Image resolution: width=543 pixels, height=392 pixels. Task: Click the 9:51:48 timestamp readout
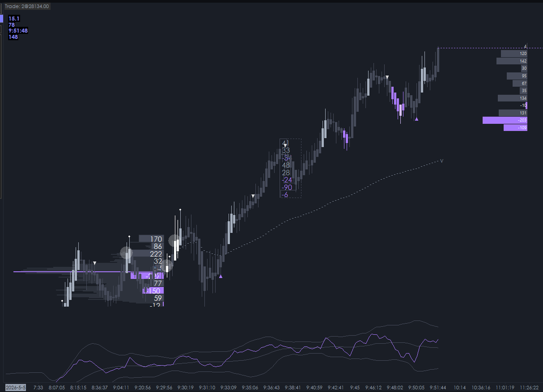click(x=18, y=31)
